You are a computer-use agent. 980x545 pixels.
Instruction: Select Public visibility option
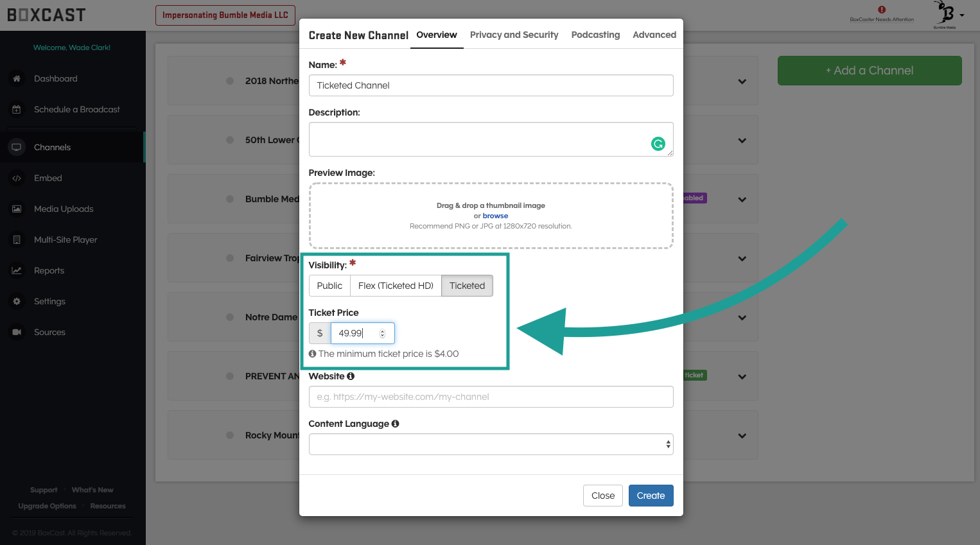pos(329,286)
